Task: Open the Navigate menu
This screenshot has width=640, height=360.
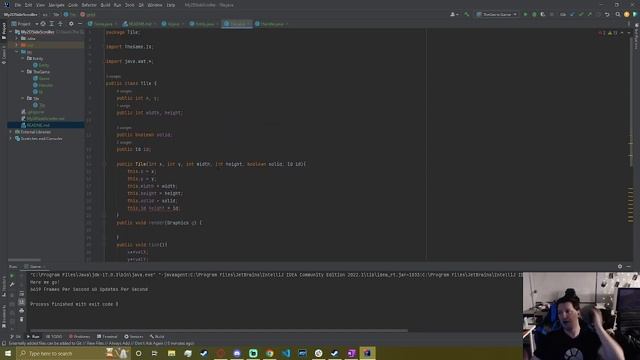Action: tap(56, 5)
